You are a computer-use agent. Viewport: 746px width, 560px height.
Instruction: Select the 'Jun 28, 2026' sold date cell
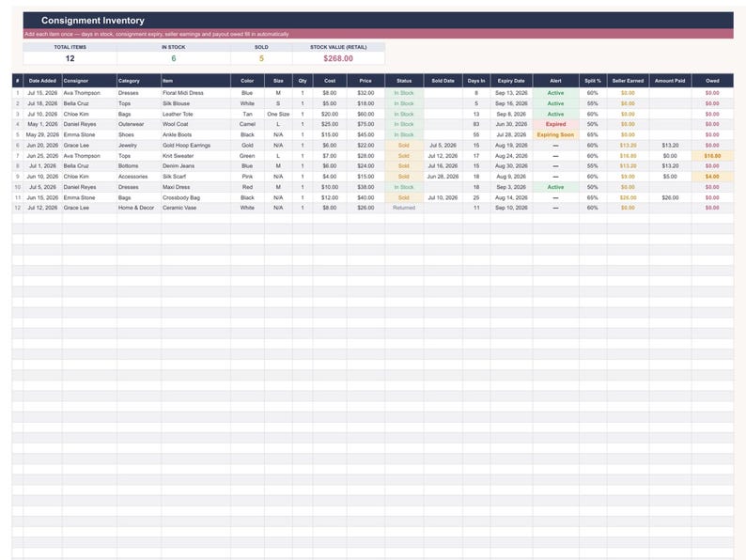click(x=443, y=177)
